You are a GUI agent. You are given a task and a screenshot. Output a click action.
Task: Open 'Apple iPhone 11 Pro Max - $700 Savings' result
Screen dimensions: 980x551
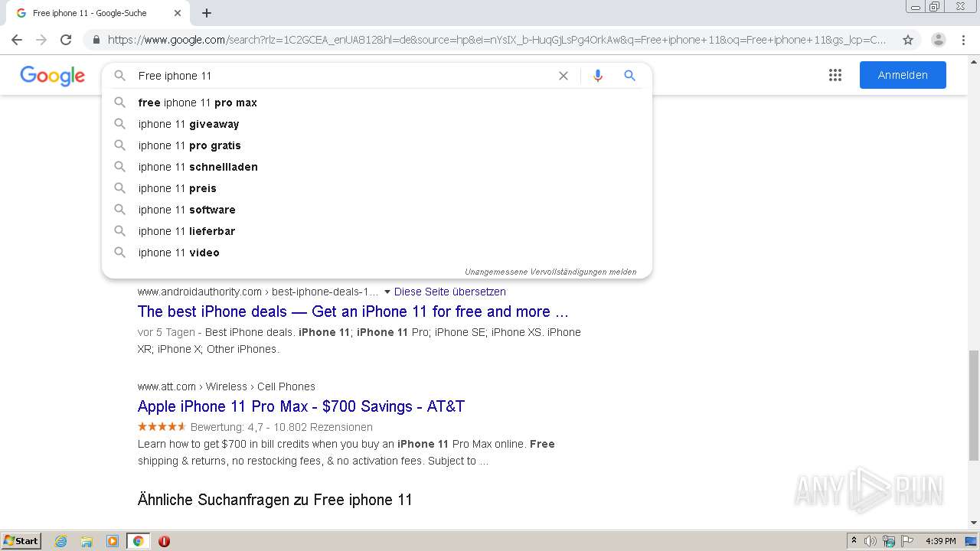301,406
